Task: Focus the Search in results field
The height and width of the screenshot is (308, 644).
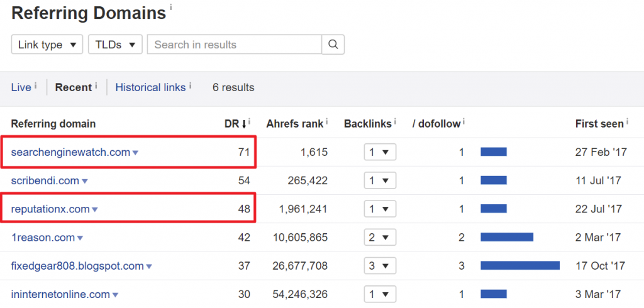Action: tap(234, 45)
